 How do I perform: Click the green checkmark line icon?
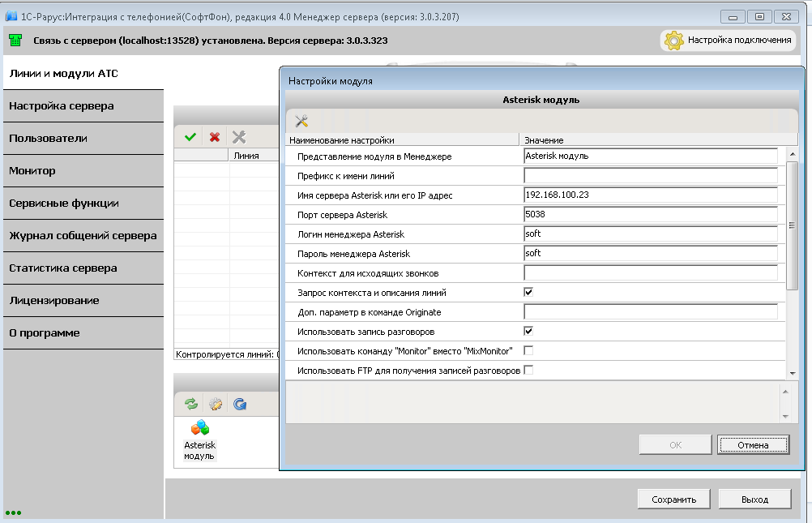[190, 137]
